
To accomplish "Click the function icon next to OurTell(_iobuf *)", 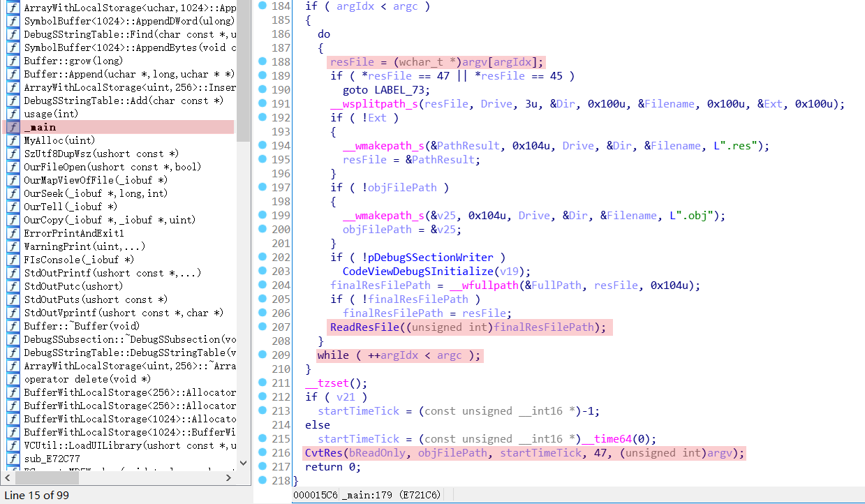I will point(13,207).
